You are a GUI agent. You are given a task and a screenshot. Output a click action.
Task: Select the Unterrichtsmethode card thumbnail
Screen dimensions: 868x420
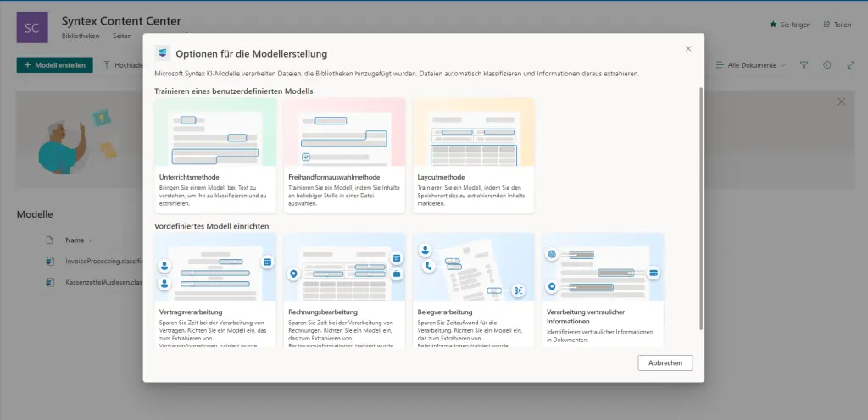(x=215, y=132)
